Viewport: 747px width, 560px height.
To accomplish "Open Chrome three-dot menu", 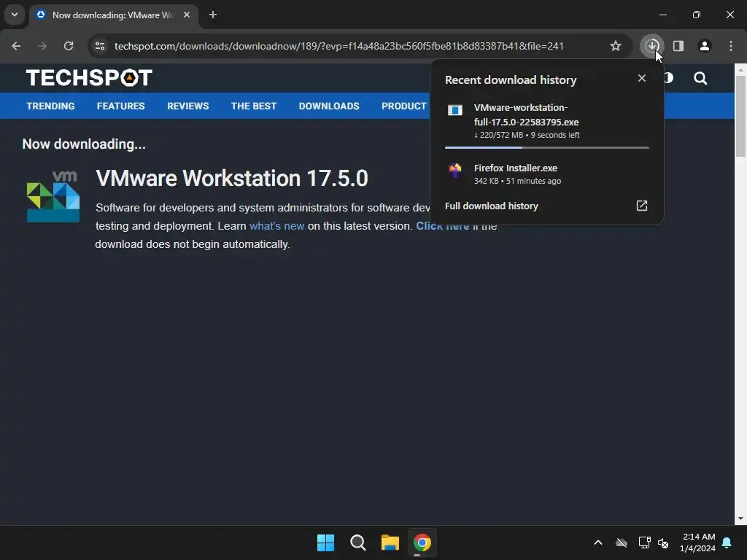I will pyautogui.click(x=731, y=46).
